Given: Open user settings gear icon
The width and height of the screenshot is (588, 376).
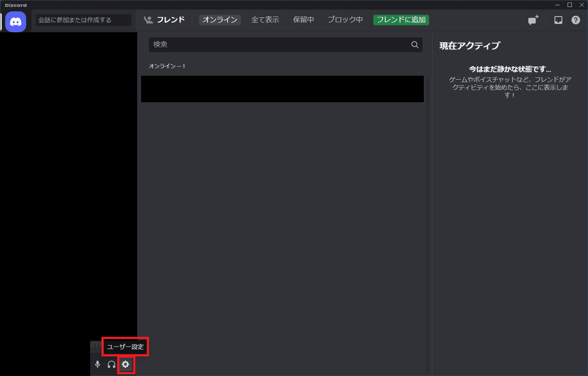Looking at the screenshot, I should 125,364.
